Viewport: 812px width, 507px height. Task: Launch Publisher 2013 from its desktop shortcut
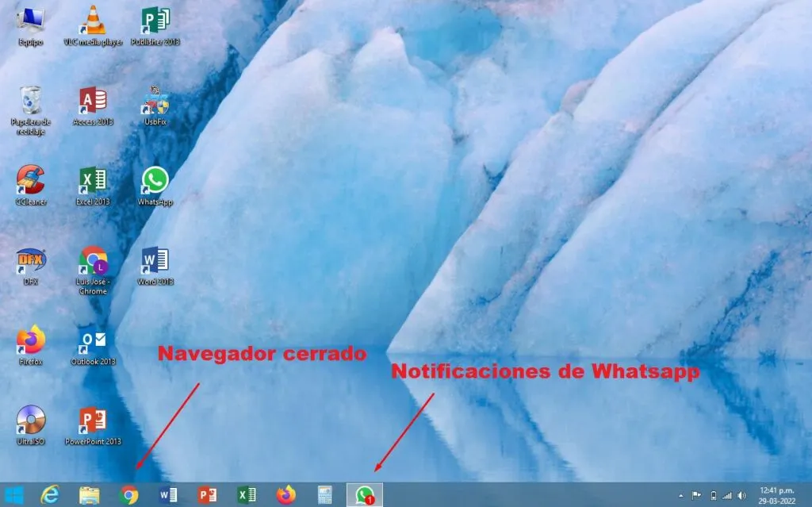click(x=156, y=20)
